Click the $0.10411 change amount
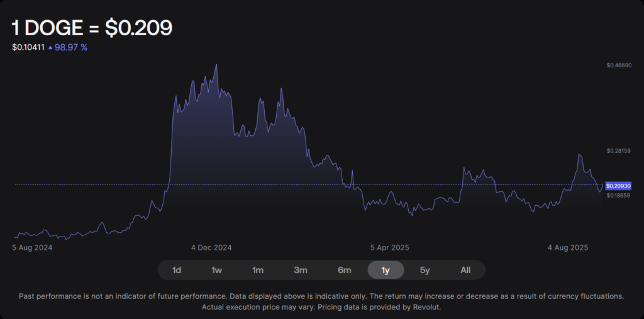The image size is (644, 319). (x=28, y=48)
